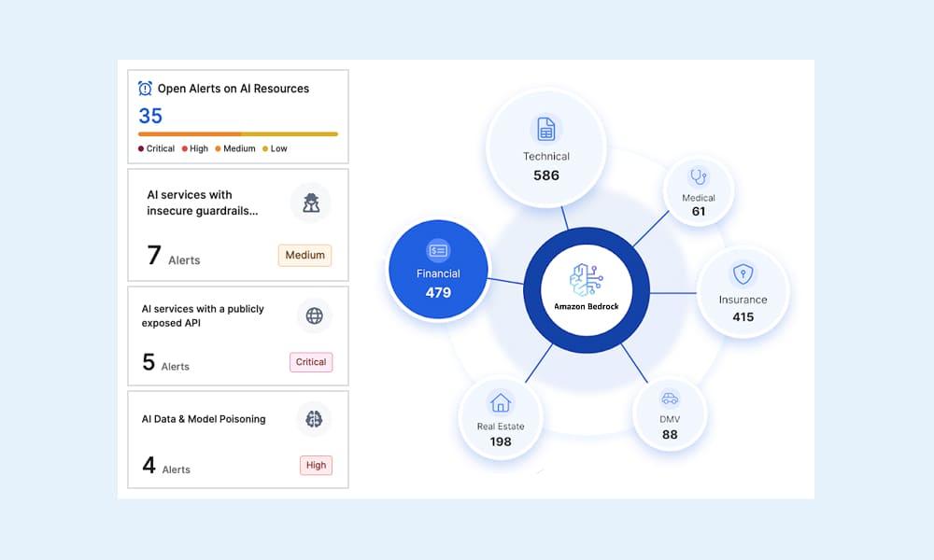The height and width of the screenshot is (560, 934).
Task: Click the 5 Alerts count
Action: coord(165,362)
